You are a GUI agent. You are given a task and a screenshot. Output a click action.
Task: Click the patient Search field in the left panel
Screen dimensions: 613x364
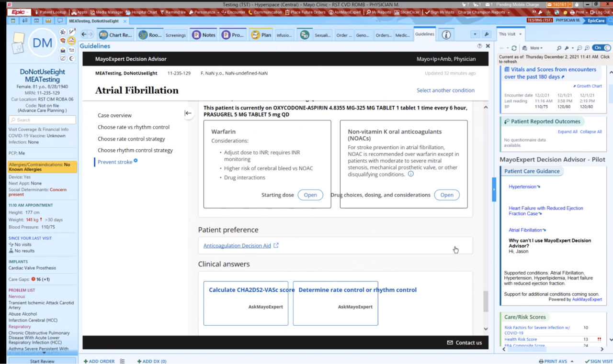[x=42, y=120]
